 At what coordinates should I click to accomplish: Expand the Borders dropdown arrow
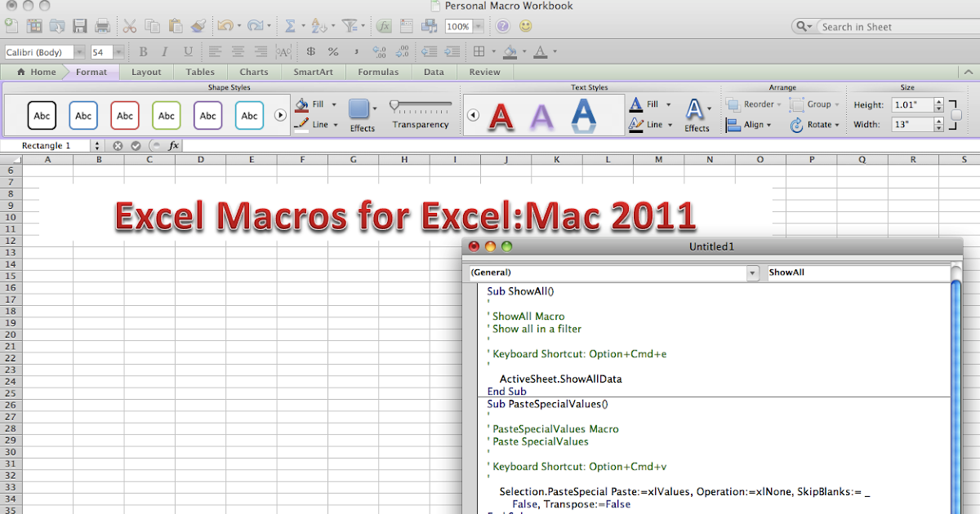click(493, 51)
